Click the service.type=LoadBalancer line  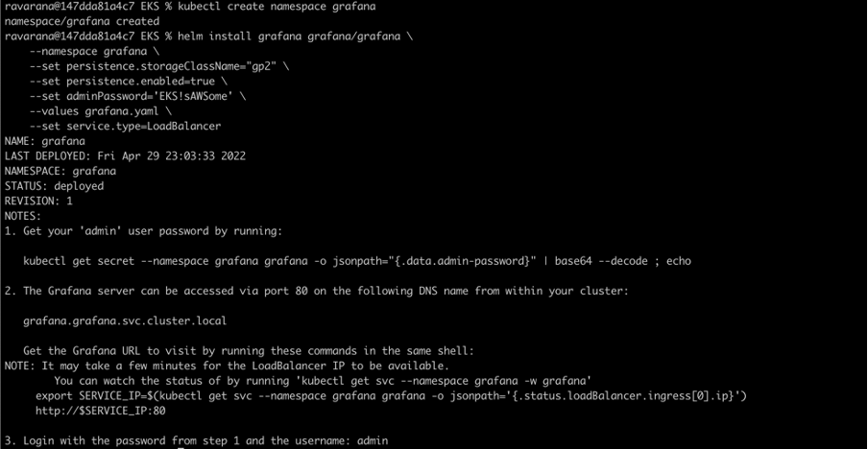pyautogui.click(x=125, y=126)
